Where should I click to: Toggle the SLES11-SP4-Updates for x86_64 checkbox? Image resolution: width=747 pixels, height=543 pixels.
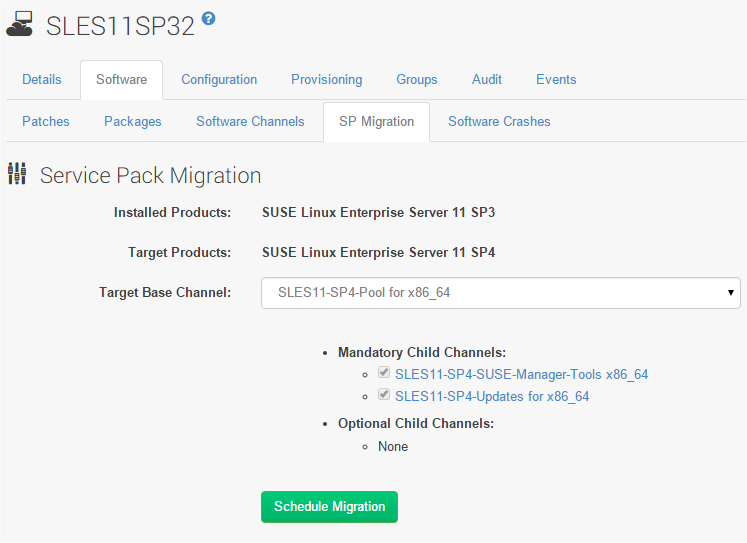coord(384,394)
